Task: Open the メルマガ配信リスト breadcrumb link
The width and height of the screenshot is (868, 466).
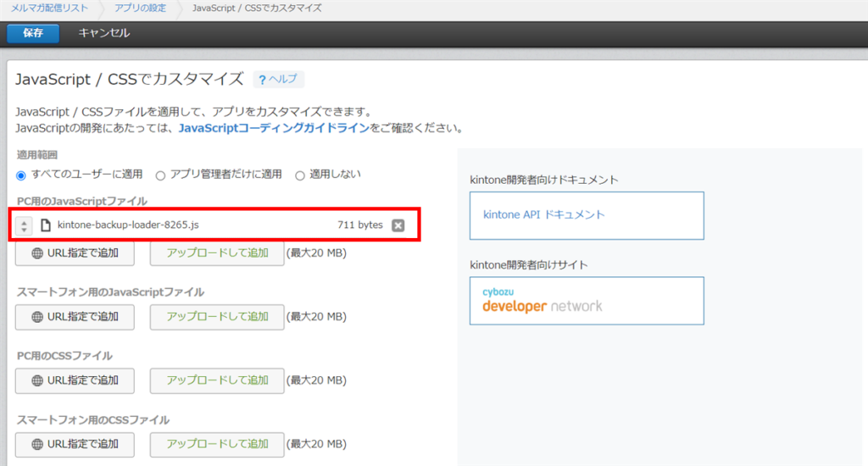Action: point(49,8)
